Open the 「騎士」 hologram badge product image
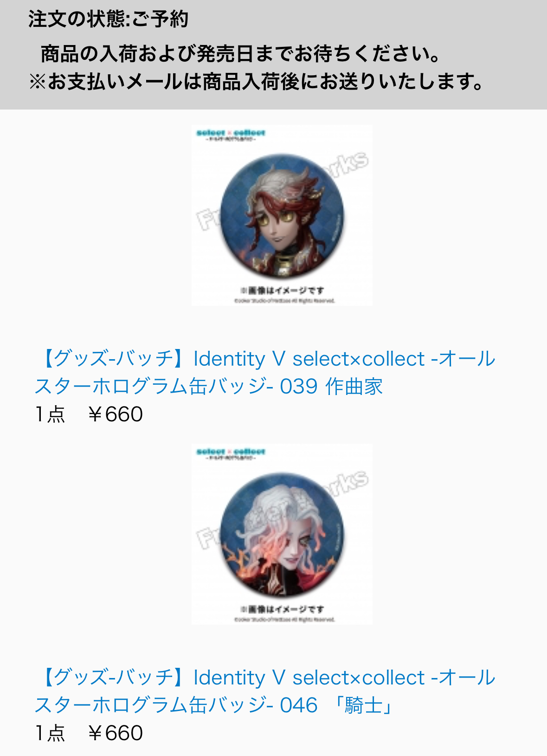Viewport: 547px width, 756px height. coord(282,534)
